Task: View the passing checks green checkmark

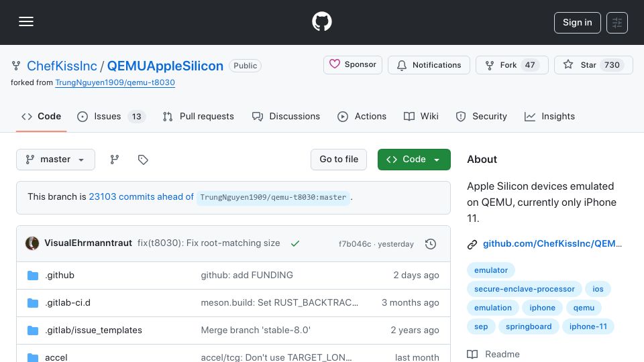Action: point(295,243)
